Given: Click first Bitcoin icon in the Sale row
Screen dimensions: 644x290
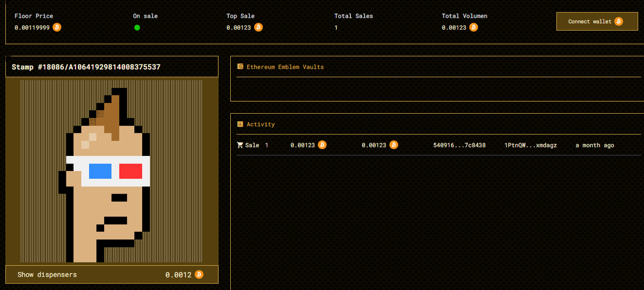Looking at the screenshot, I should coord(322,145).
